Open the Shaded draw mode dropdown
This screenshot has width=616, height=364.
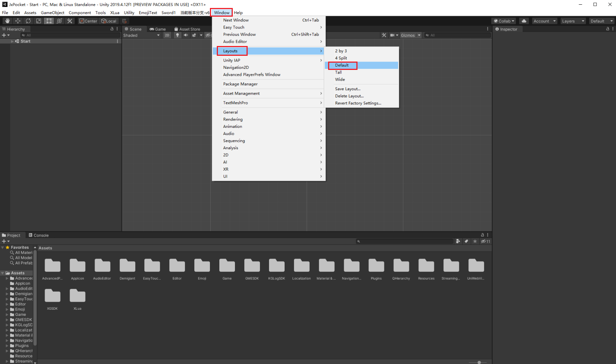click(x=141, y=35)
